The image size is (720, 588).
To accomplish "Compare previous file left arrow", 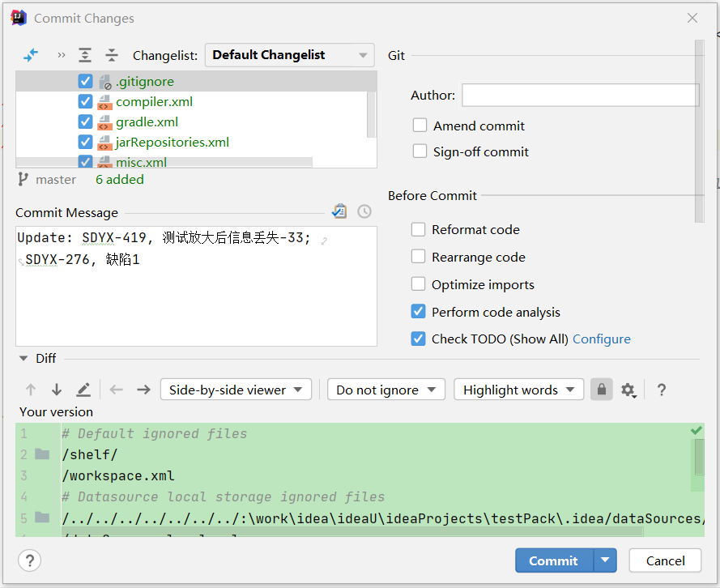I will click(116, 390).
